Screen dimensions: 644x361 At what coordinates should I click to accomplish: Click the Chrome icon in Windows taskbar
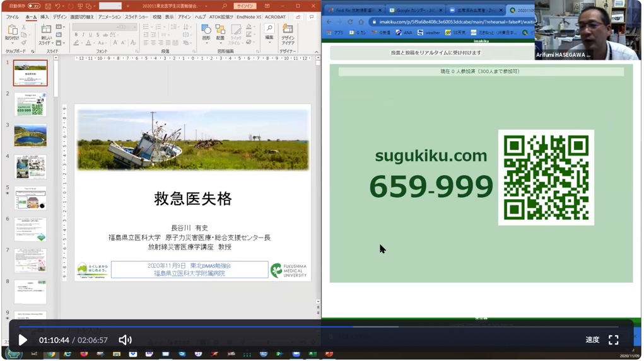point(51,353)
